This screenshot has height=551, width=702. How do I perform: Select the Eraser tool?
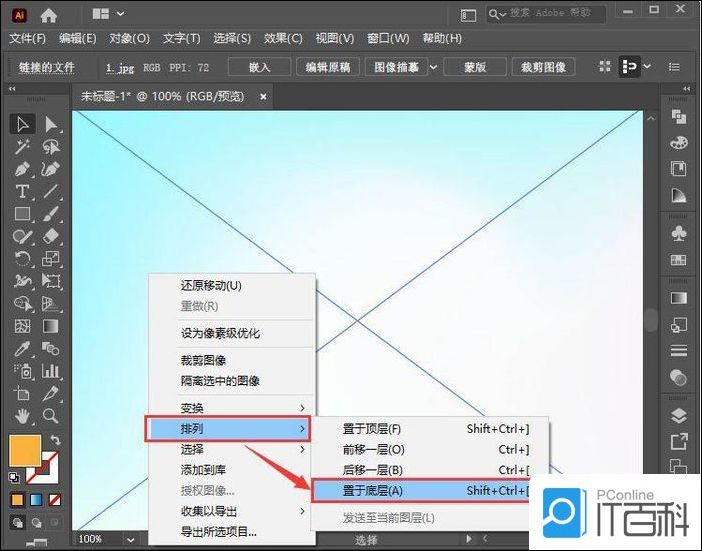[x=51, y=236]
